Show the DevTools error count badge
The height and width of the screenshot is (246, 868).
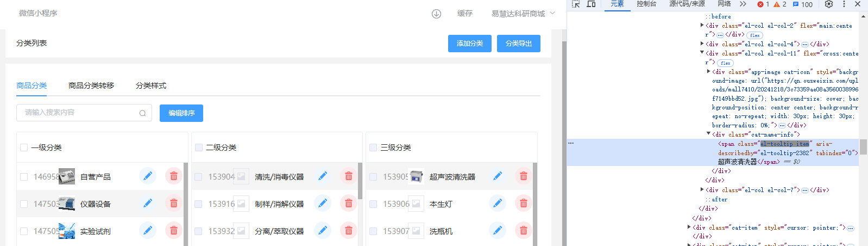(x=763, y=4)
